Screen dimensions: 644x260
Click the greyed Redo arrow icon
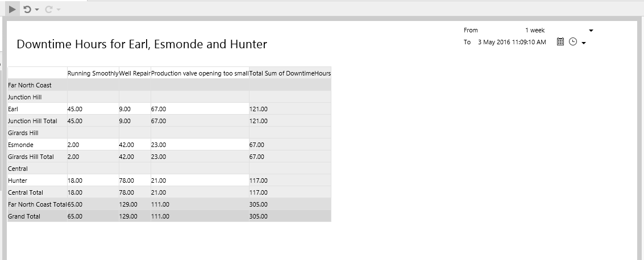[x=48, y=9]
